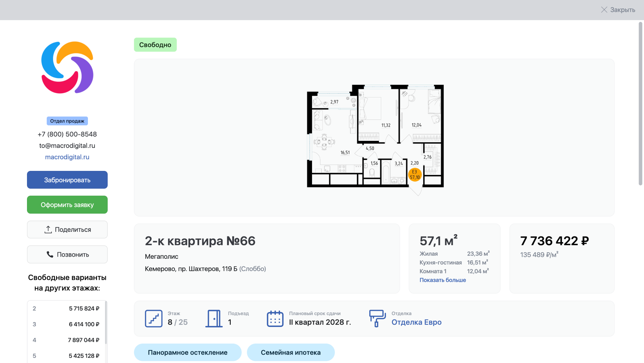Image resolution: width=644 pixels, height=363 pixels.
Task: Click the orange E3 apartment marker
Action: tap(415, 175)
